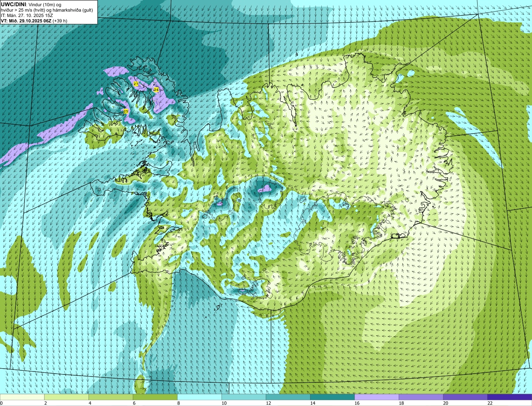Click the legend scale label 16

pyautogui.click(x=357, y=403)
